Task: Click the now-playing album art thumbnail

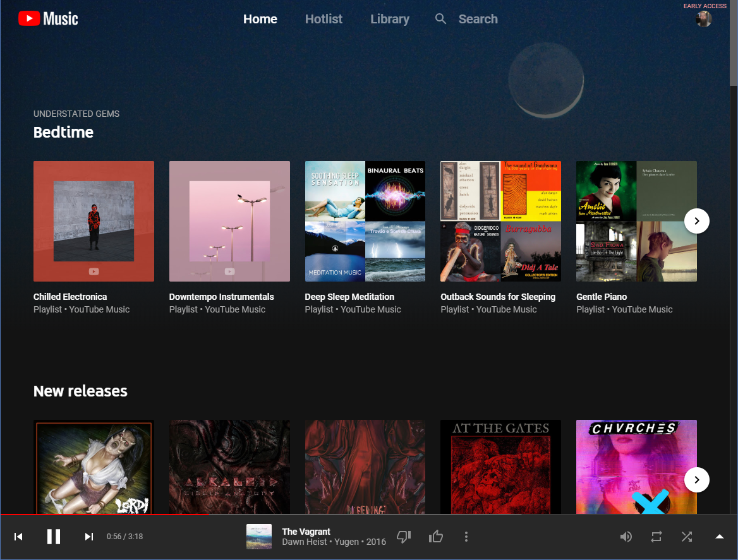Action: 259,537
